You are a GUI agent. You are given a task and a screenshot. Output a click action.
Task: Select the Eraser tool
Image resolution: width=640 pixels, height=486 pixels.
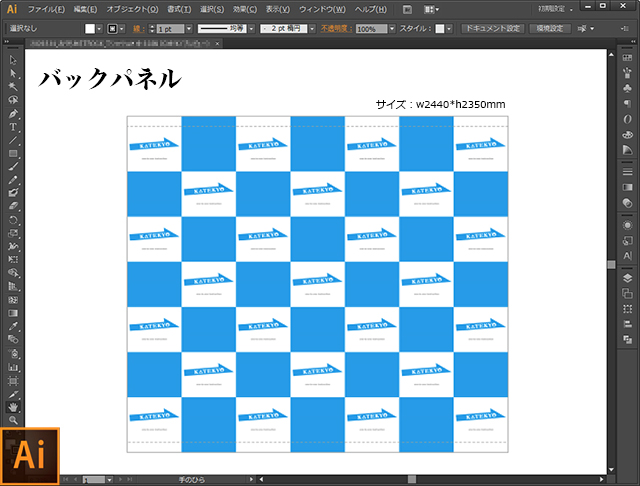[x=13, y=206]
